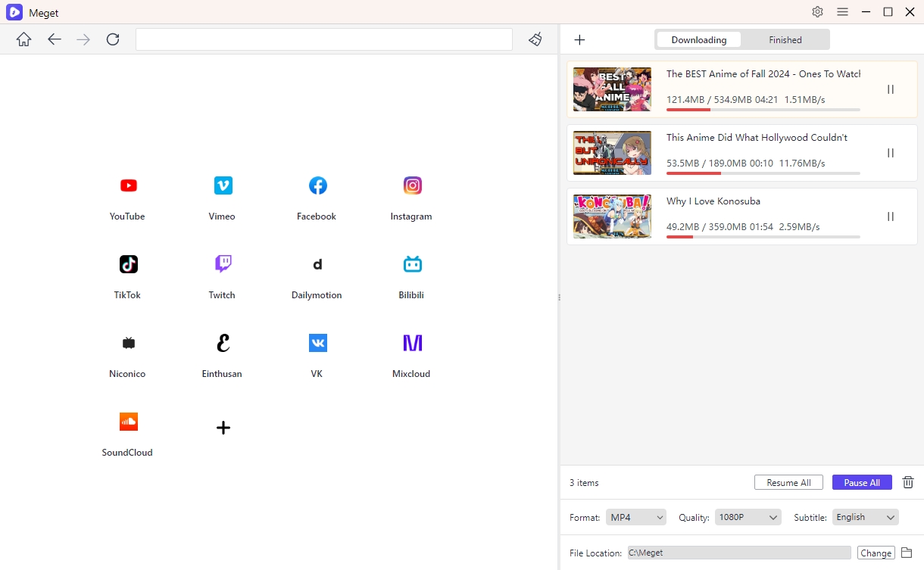The width and height of the screenshot is (924, 570).
Task: Open the Twitch shortcut icon
Action: [x=223, y=265]
